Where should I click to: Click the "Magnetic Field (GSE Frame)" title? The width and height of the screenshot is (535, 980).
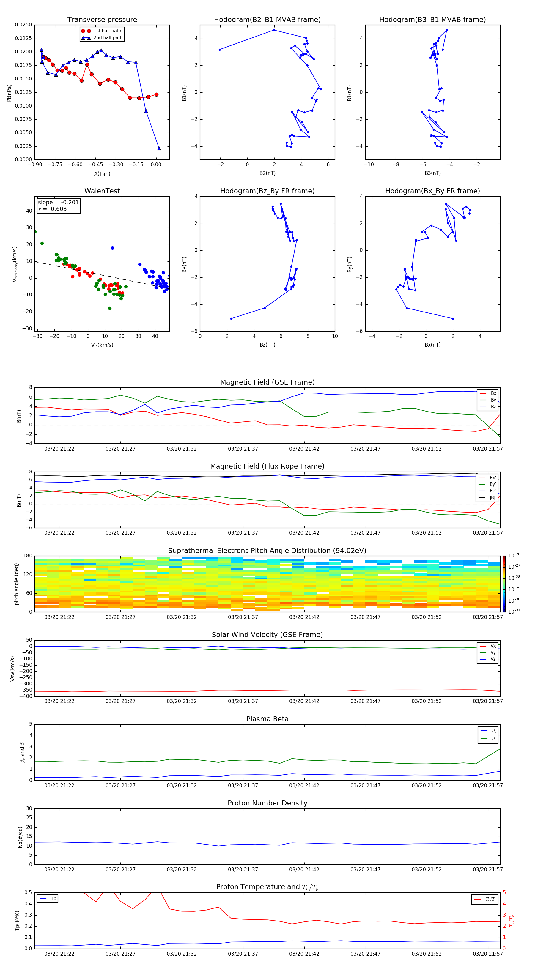(x=267, y=382)
